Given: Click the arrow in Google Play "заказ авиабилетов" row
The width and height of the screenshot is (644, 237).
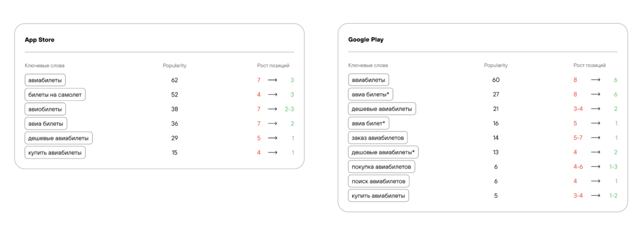Looking at the screenshot, I should [595, 138].
